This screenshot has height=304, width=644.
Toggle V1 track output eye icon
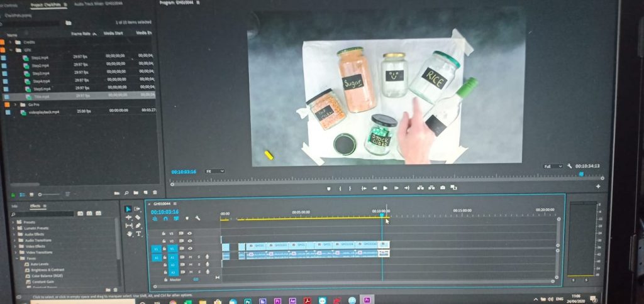point(189,248)
